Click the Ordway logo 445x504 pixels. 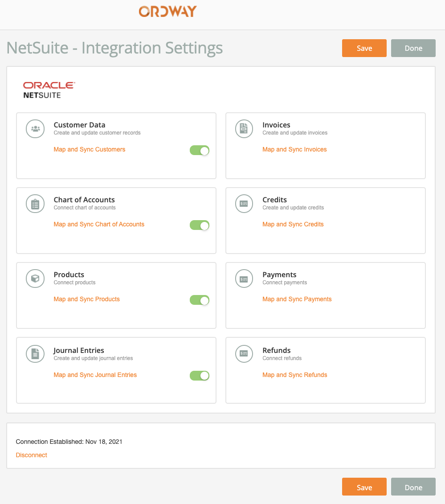(x=167, y=12)
